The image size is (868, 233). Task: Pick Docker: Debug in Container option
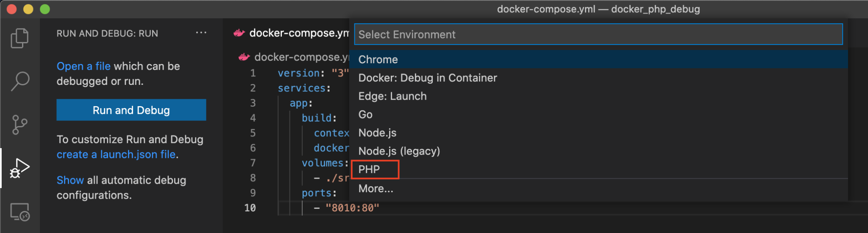pos(598,78)
